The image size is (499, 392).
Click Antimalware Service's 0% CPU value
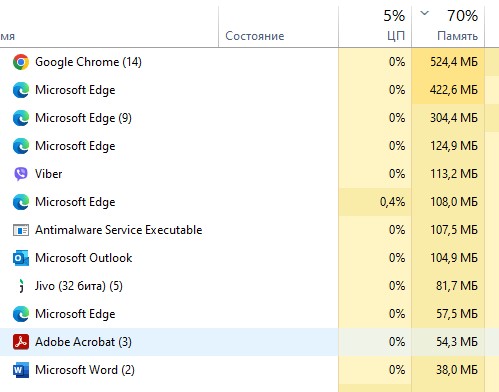[397, 230]
